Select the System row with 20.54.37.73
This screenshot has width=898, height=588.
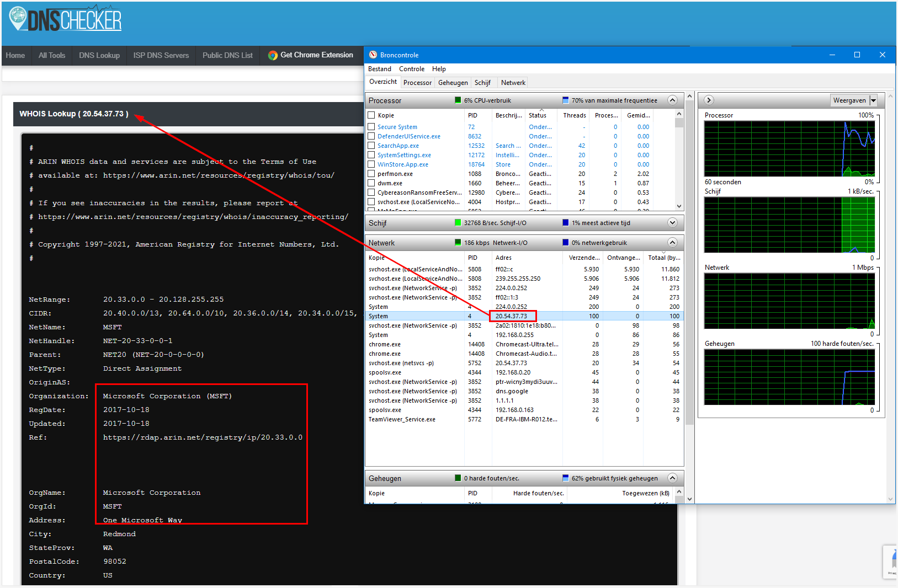click(x=524, y=316)
